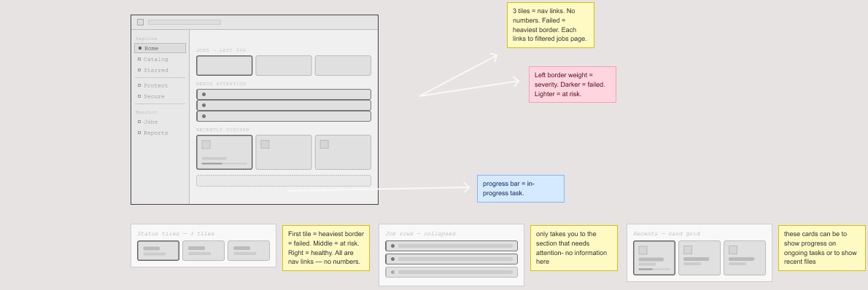Screen dimensions: 868x290
Task: Select the rightmost Recently Visited card
Action: (x=343, y=152)
